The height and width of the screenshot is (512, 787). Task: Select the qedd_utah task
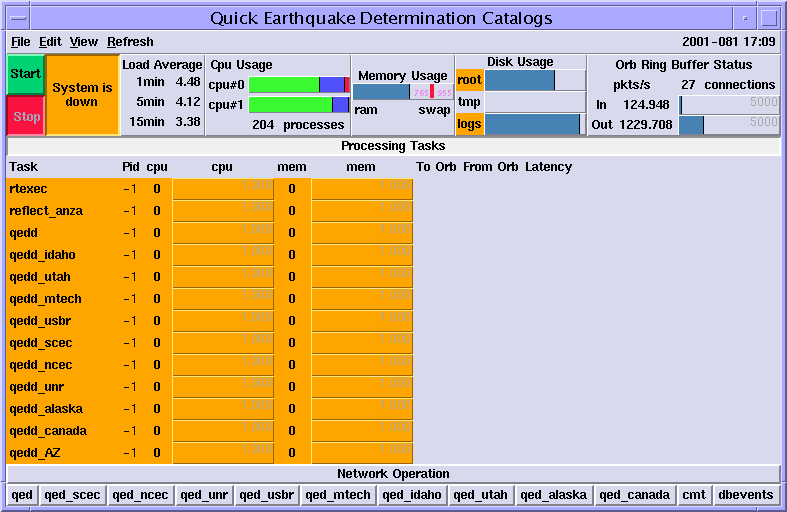(x=40, y=277)
